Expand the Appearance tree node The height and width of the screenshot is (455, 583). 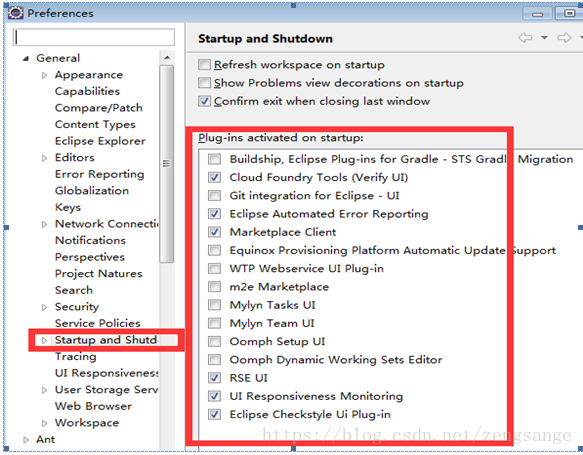pos(44,75)
